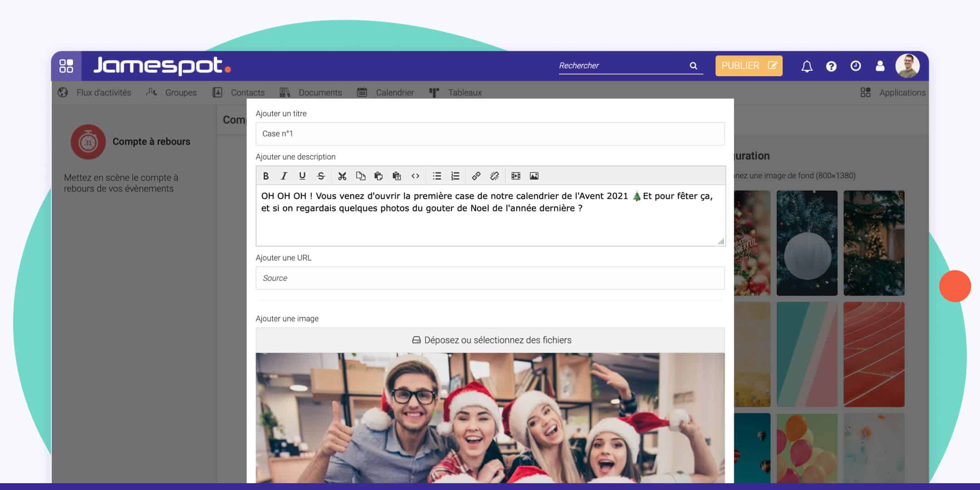Click inside the description text area
Image resolution: width=980 pixels, height=490 pixels.
[490, 216]
